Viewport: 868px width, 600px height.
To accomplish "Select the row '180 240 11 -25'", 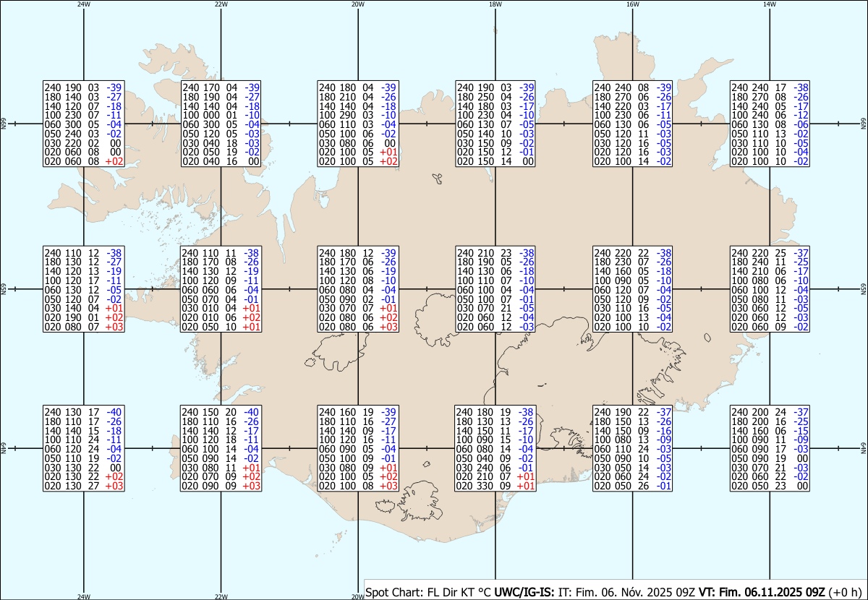I will (770, 261).
